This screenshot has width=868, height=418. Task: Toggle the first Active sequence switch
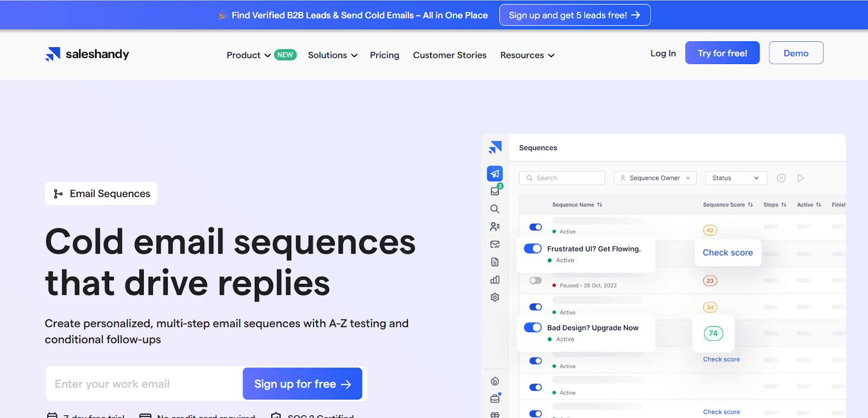[535, 227]
